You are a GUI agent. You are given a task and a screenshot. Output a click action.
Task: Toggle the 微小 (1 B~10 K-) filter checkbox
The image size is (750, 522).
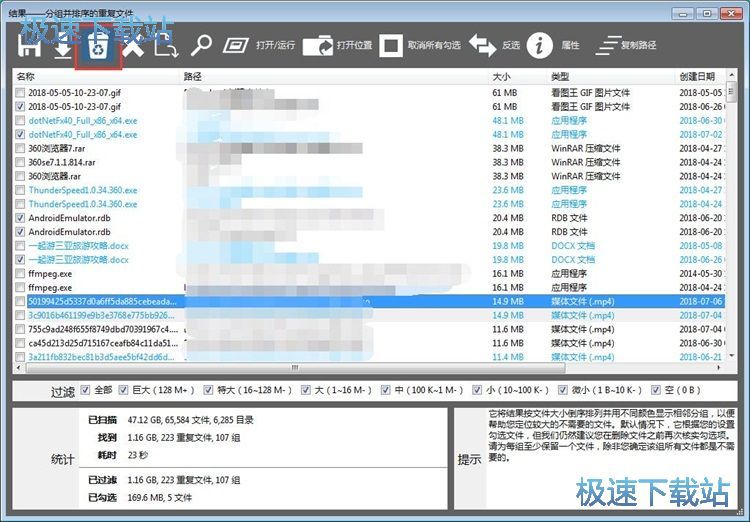click(563, 390)
